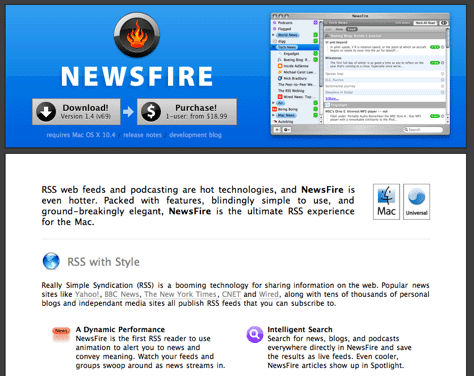The image size is (474, 376).
Task: Open the release notes link
Action: coord(142,135)
